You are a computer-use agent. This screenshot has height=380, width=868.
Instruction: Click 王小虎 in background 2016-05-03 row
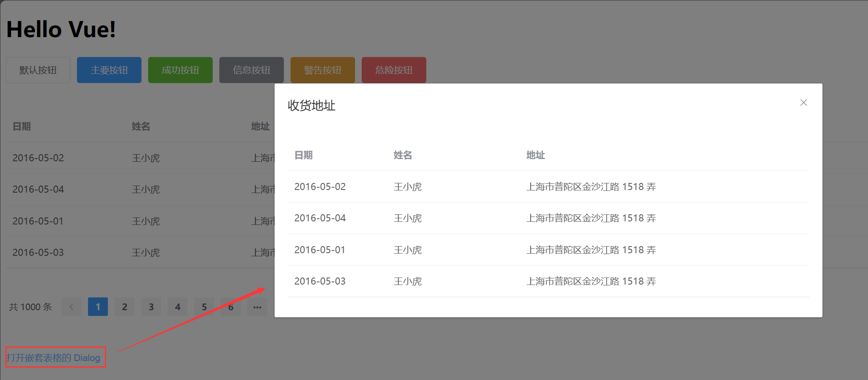[x=145, y=252]
